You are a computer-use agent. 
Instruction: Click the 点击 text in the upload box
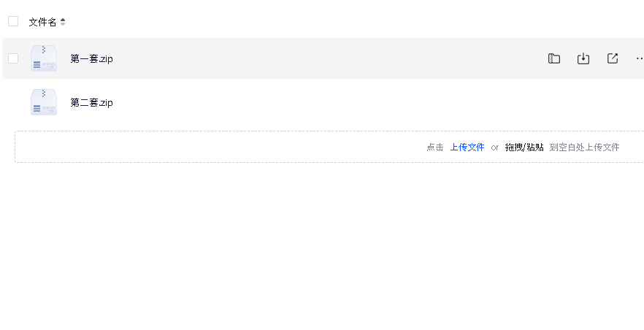(435, 147)
